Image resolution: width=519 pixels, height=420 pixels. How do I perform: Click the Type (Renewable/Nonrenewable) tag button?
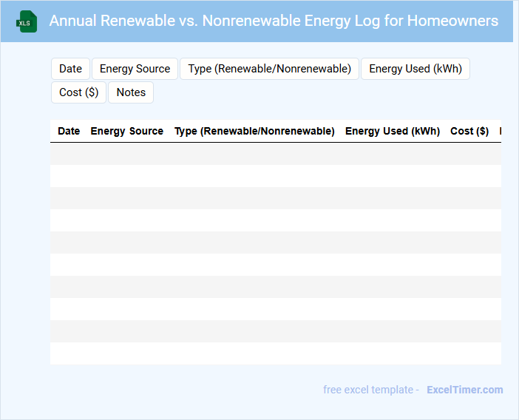point(269,69)
